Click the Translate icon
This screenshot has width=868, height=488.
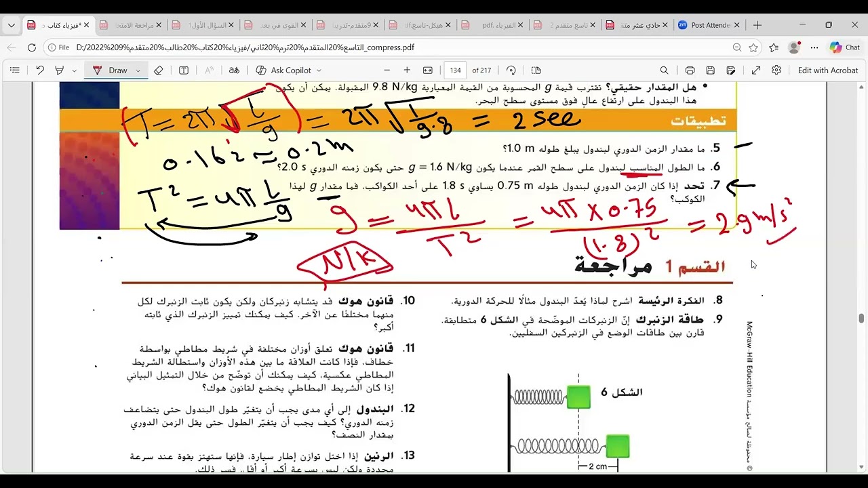(x=234, y=70)
